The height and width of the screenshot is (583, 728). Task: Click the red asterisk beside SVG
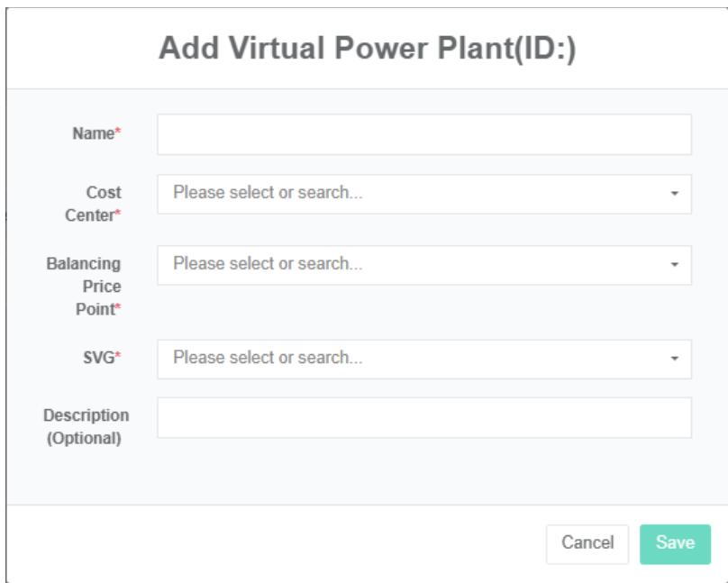pos(118,358)
